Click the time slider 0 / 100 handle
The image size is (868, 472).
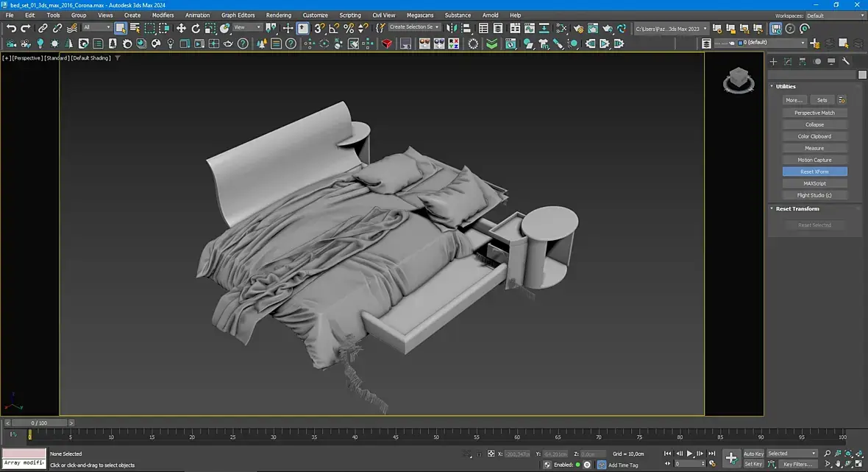(x=39, y=423)
